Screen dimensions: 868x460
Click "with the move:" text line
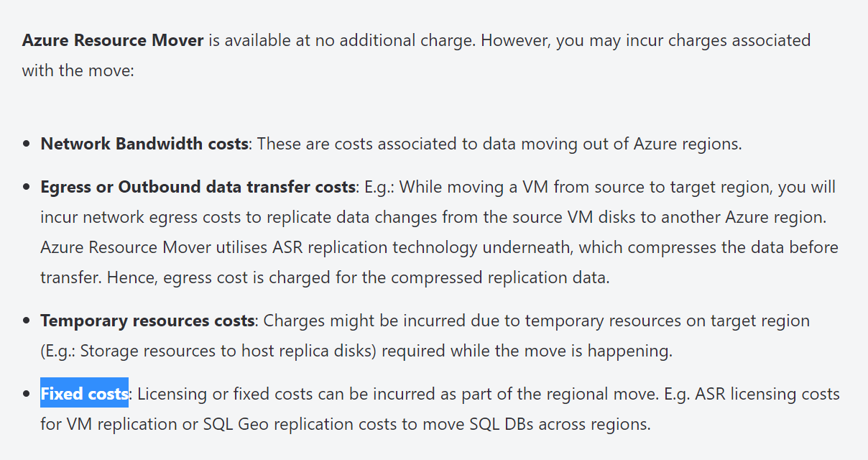[x=78, y=71]
